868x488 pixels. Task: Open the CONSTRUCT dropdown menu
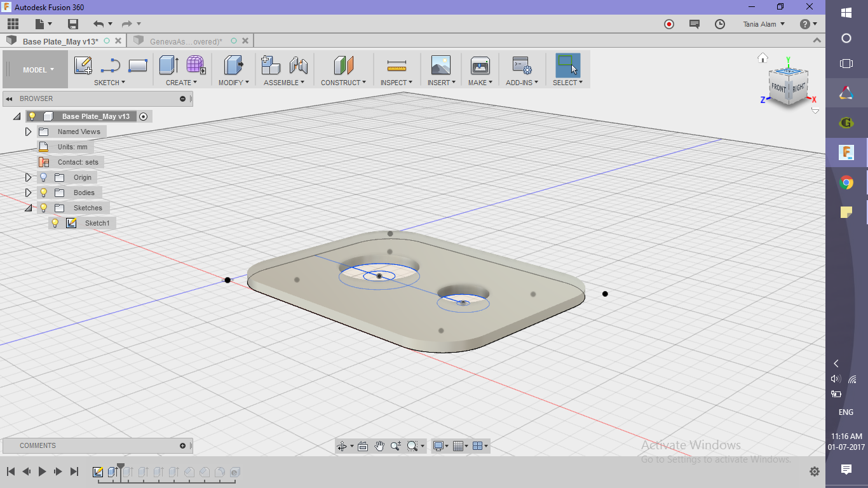[x=343, y=83]
